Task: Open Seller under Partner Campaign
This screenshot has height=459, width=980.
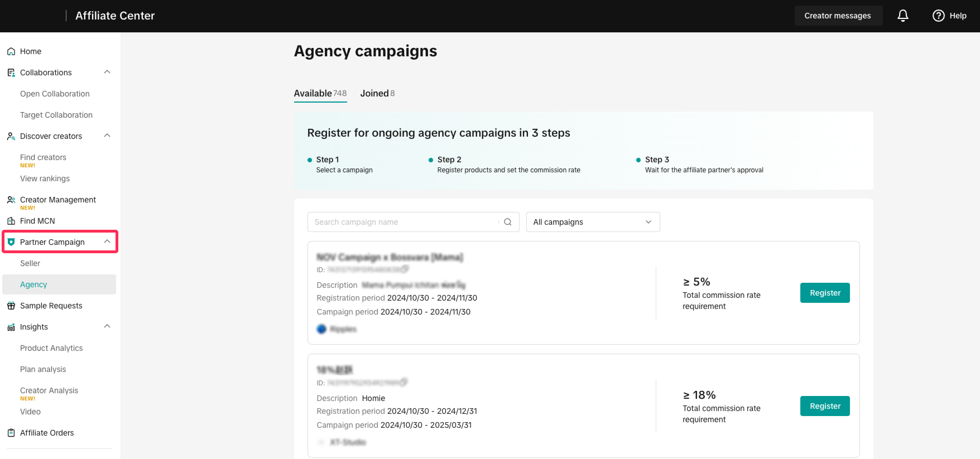Action: [x=30, y=263]
